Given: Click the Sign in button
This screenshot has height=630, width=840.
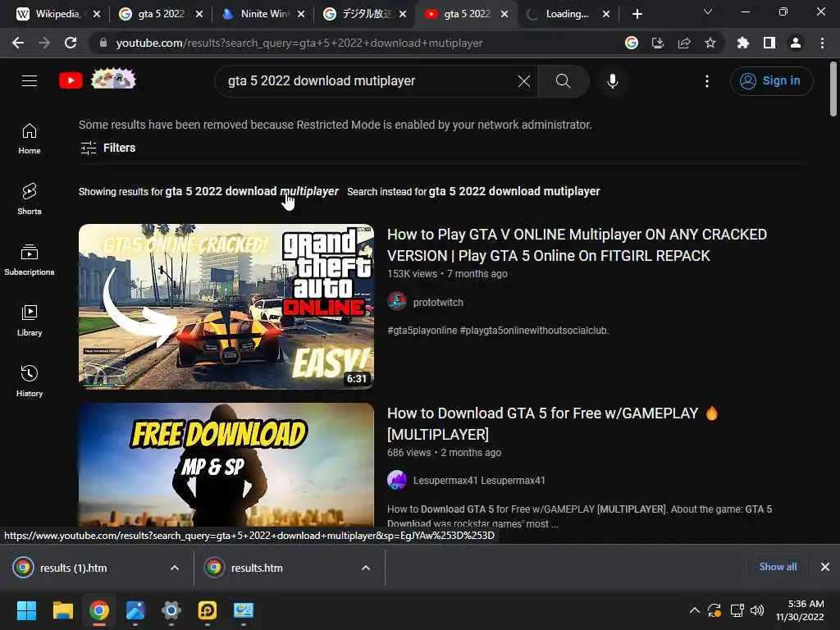Looking at the screenshot, I should 771,81.
